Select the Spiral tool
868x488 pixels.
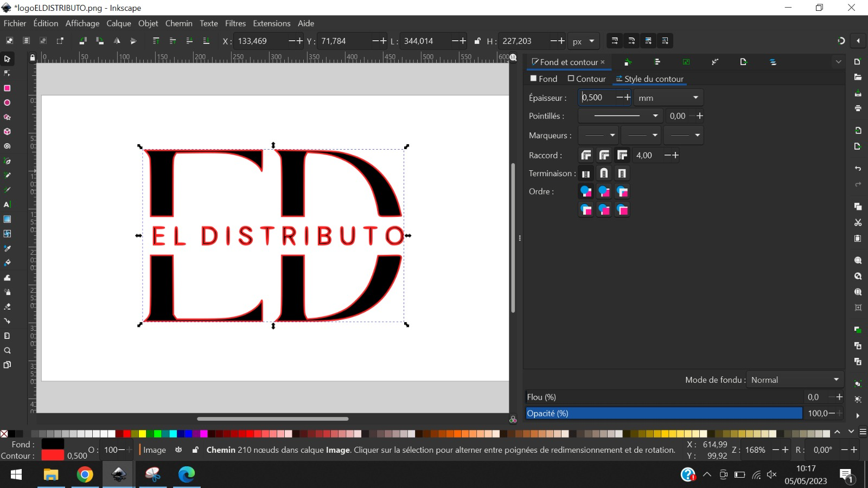tap(7, 146)
